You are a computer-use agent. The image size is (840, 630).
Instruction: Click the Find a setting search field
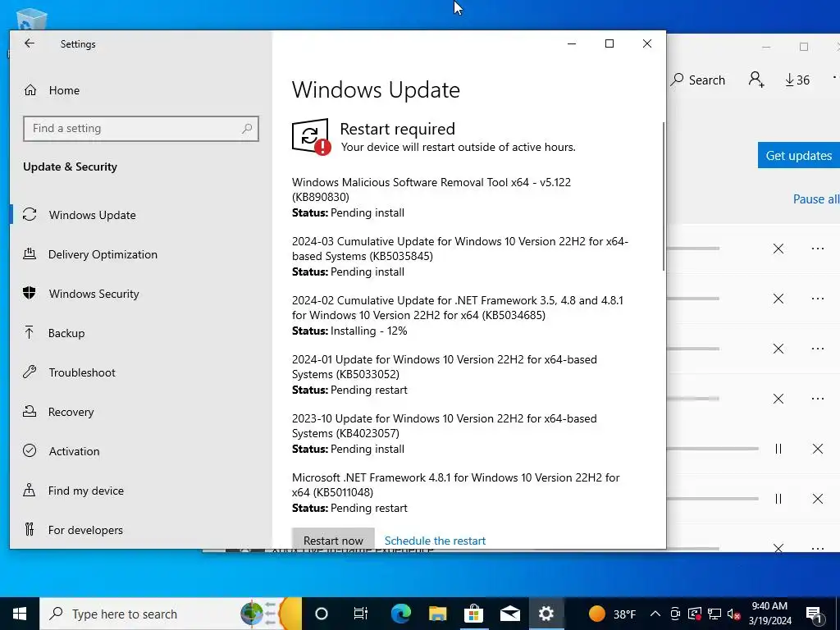(x=141, y=129)
